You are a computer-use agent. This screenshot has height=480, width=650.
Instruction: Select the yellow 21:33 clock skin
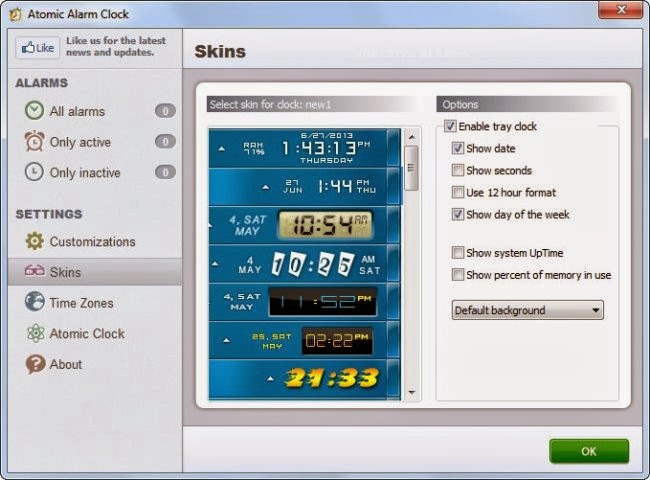pyautogui.click(x=305, y=378)
